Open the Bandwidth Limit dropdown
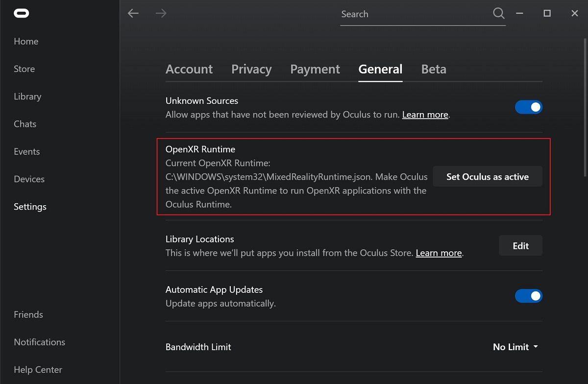 coord(515,347)
